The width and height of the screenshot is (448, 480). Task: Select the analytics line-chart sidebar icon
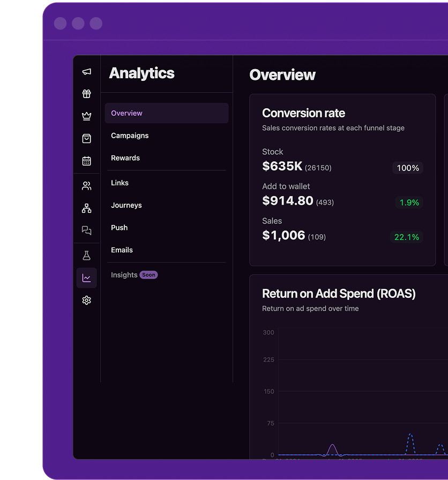(x=87, y=278)
